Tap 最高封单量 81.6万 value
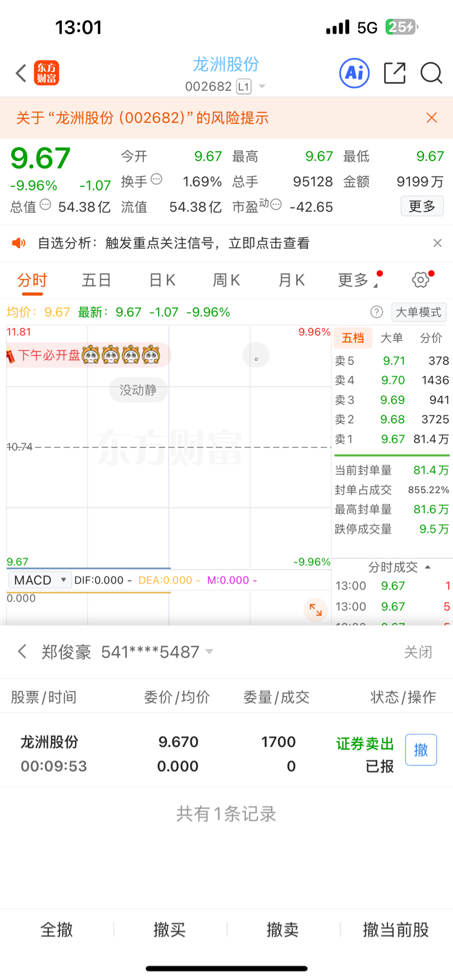Viewport: 453px width, 980px height. 431,509
